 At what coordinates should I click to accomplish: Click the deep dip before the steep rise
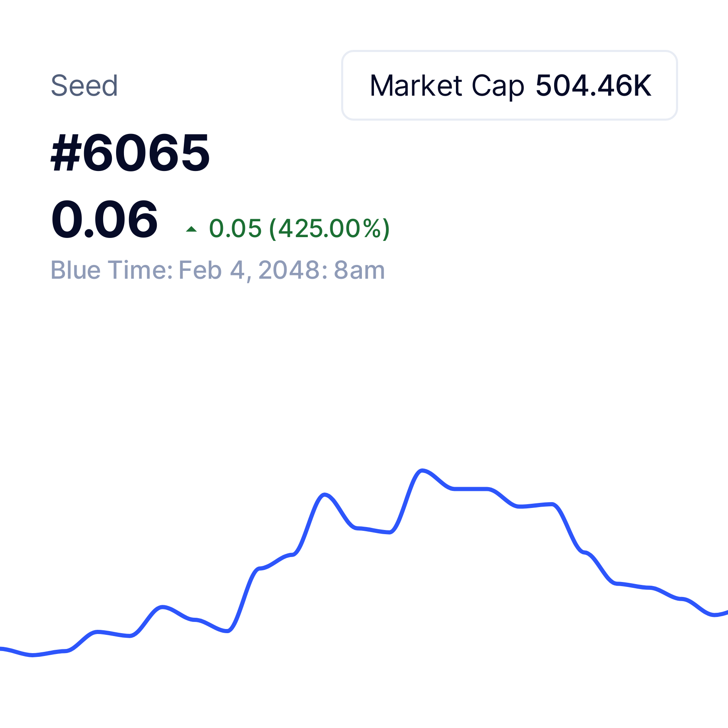(227, 631)
